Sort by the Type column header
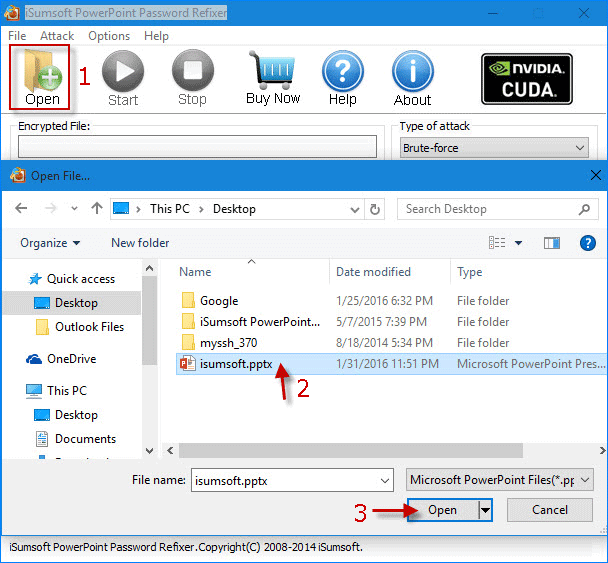 pyautogui.click(x=469, y=272)
